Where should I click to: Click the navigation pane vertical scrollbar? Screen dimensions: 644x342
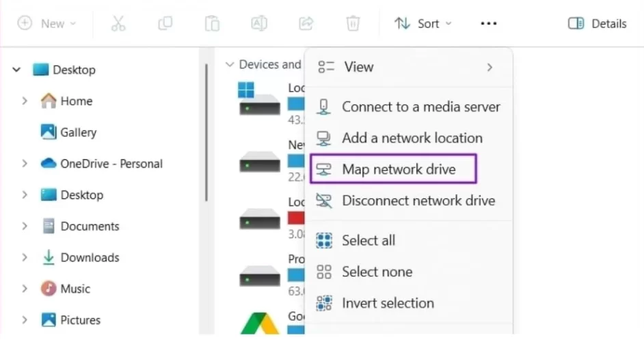[206, 130]
